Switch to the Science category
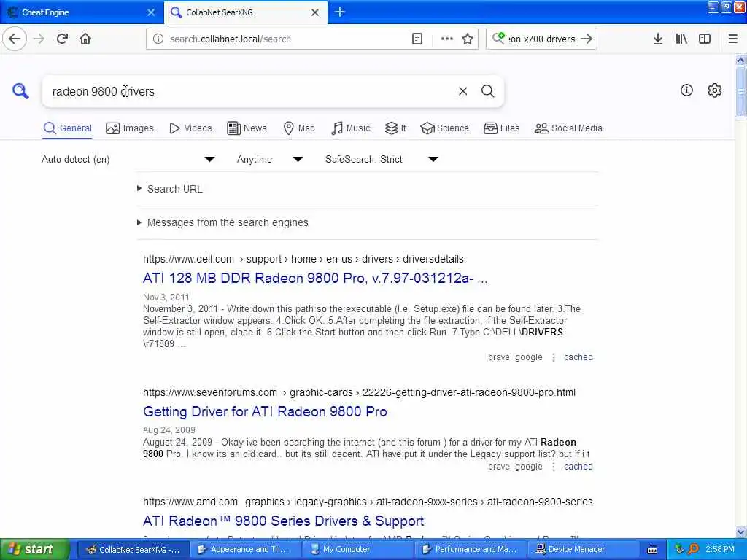The width and height of the screenshot is (747, 560). (x=444, y=128)
